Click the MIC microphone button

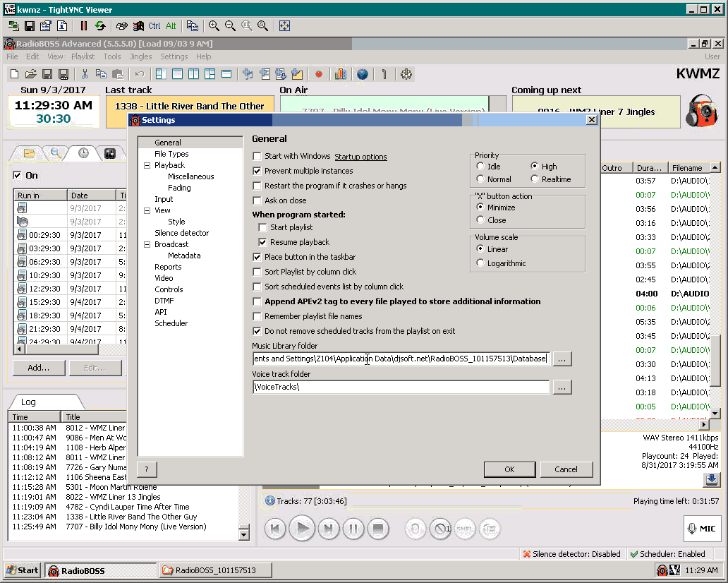[x=702, y=529]
